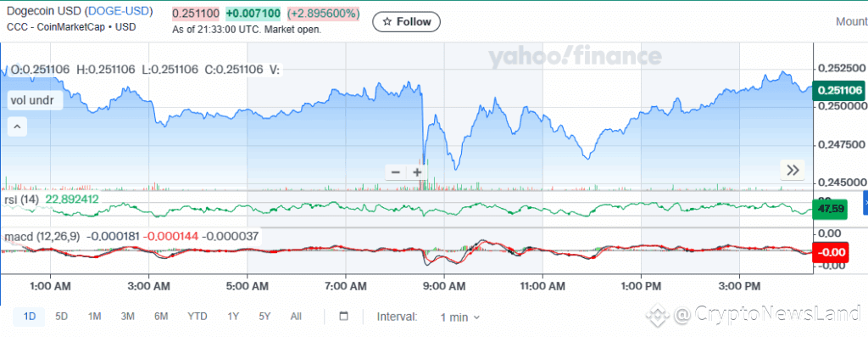Choose the YTD time range

[x=197, y=317]
